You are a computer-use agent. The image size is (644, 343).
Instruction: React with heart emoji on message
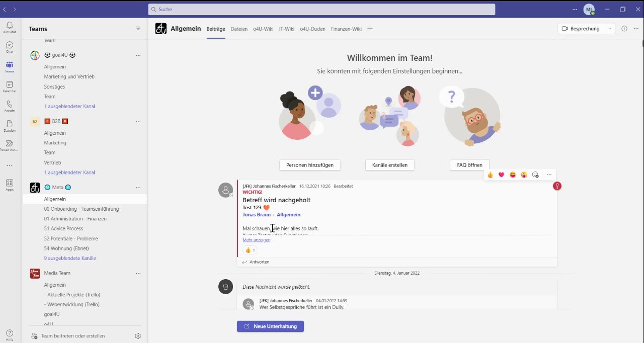[x=502, y=175]
